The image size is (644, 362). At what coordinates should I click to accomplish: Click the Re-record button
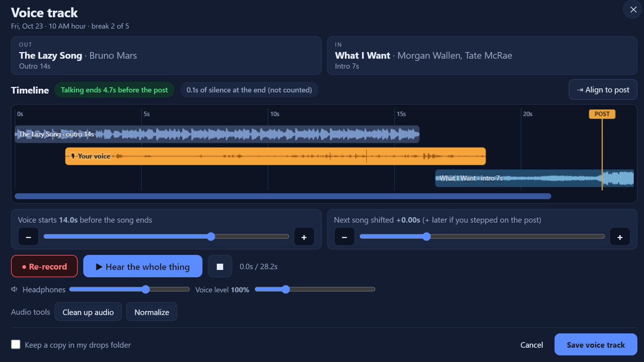click(x=44, y=267)
